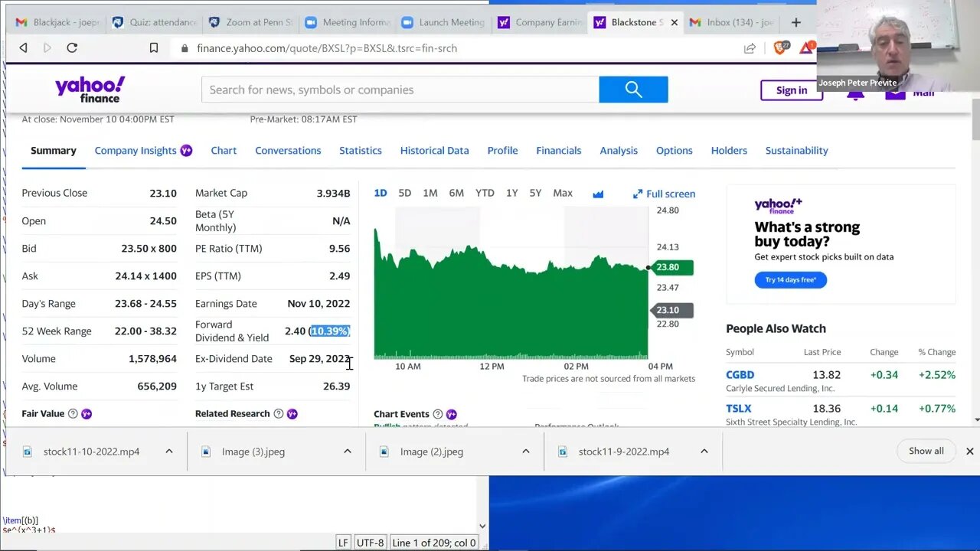Select the 1M chart range
This screenshot has width=980, height=551.
pyautogui.click(x=430, y=193)
